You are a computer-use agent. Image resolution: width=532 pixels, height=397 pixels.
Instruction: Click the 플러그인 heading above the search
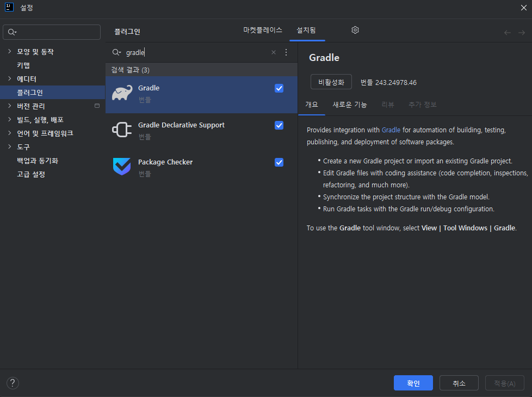click(127, 32)
